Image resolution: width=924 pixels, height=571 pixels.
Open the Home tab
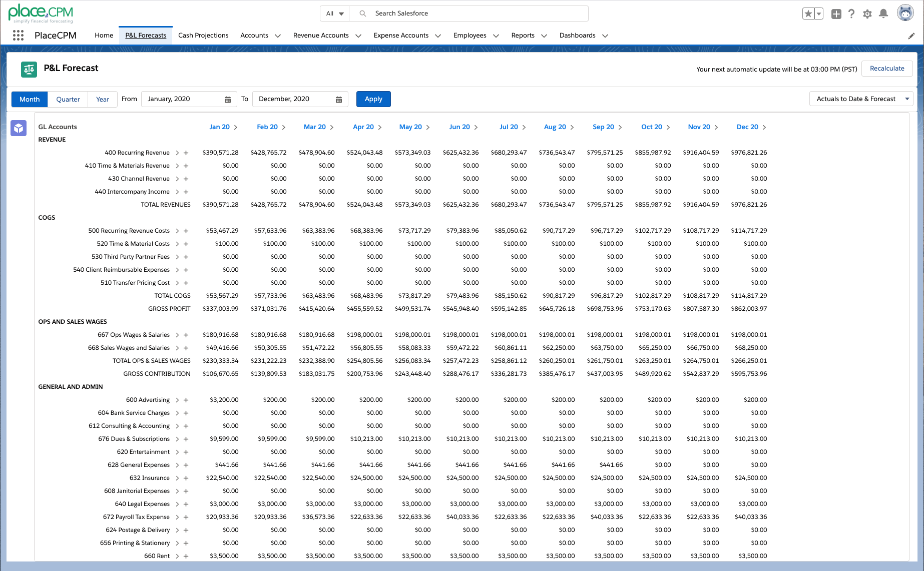coord(104,35)
